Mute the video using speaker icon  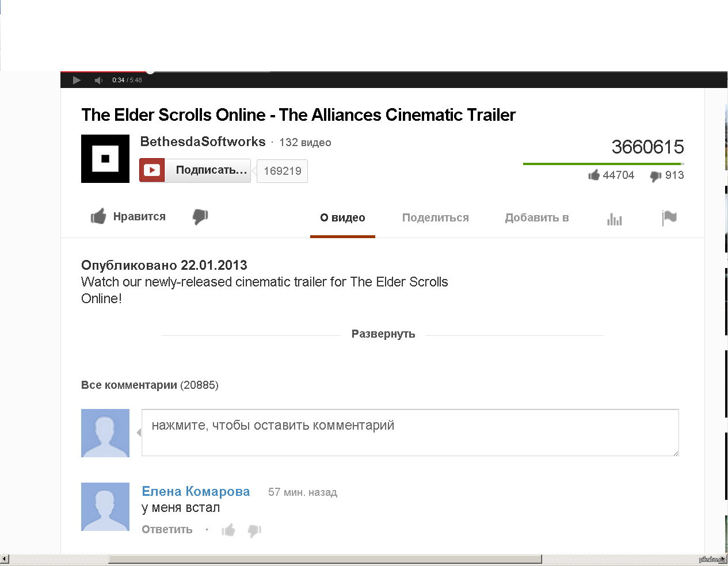98,80
